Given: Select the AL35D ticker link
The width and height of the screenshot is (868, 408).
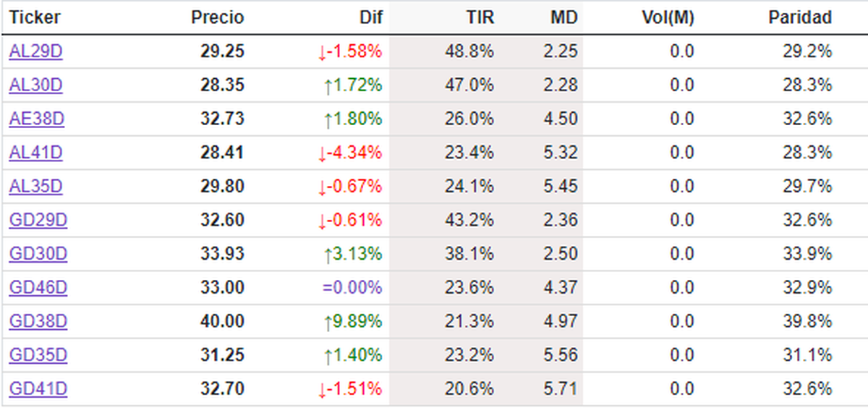Looking at the screenshot, I should tap(35, 187).
